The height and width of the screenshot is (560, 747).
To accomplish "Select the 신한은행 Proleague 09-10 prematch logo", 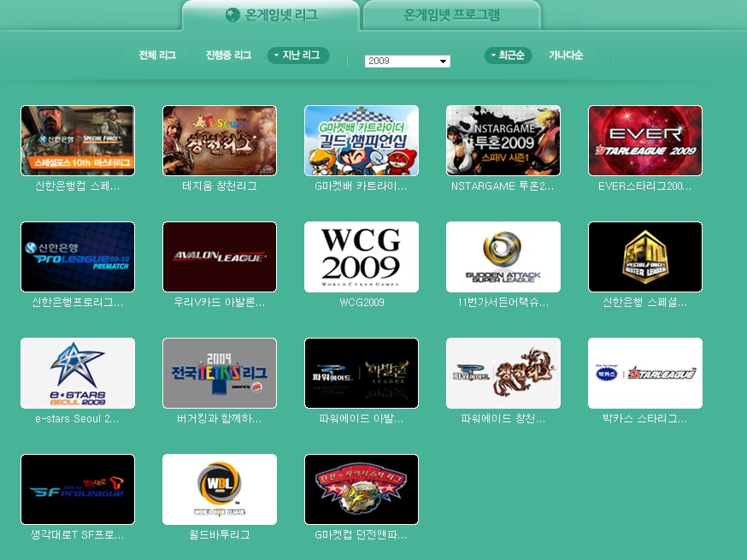I will 78,256.
